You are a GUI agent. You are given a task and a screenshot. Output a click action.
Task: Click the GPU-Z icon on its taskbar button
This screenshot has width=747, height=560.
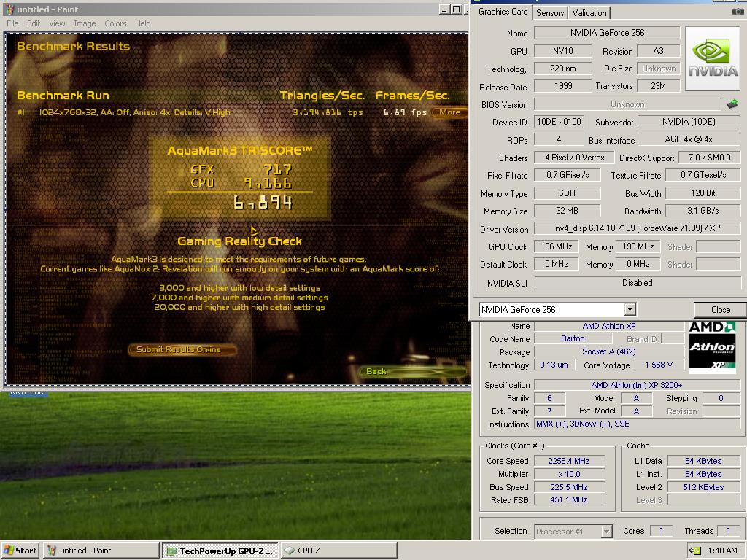pos(171,551)
